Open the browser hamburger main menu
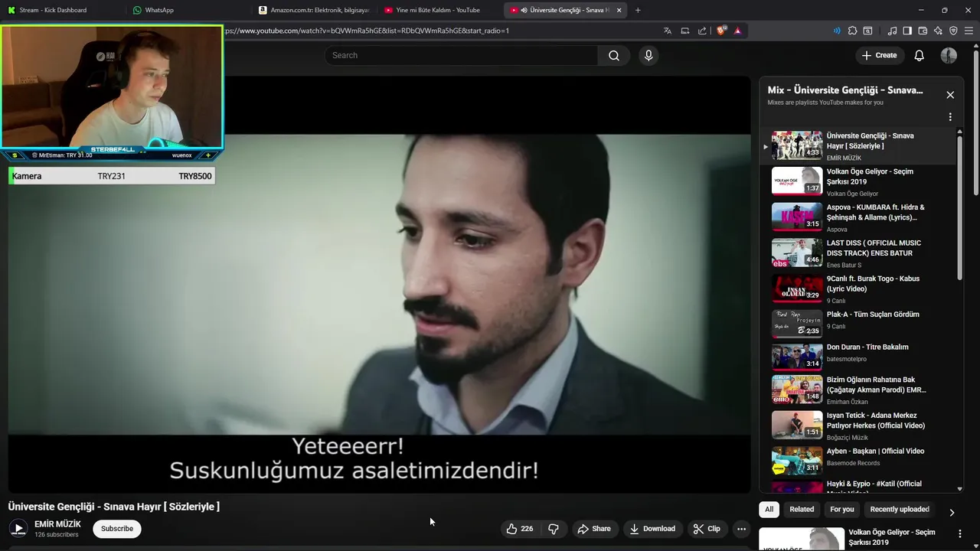The height and width of the screenshot is (551, 980). 969,31
